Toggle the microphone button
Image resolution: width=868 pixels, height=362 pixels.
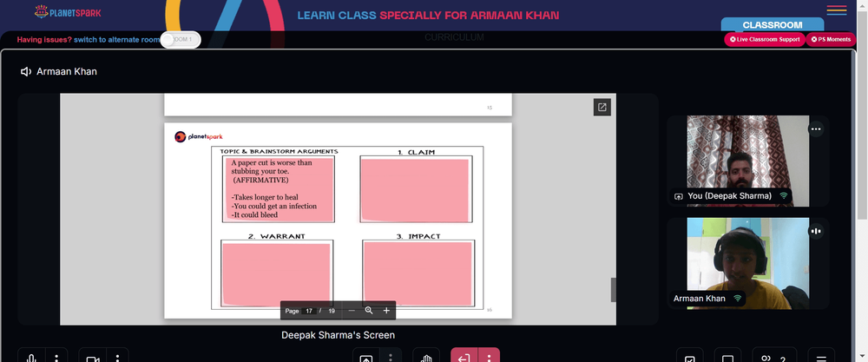pos(31,357)
